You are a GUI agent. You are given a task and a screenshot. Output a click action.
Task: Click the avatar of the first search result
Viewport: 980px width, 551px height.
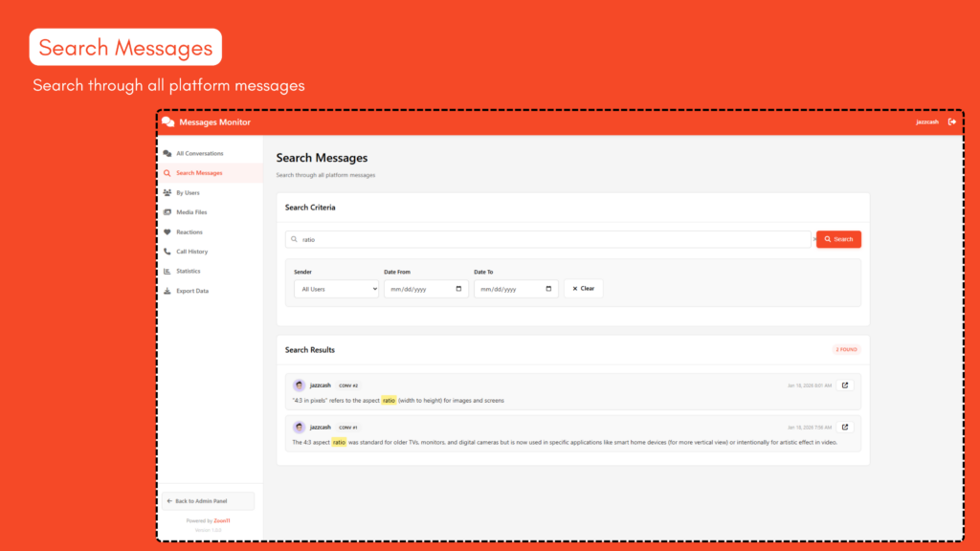(x=299, y=386)
